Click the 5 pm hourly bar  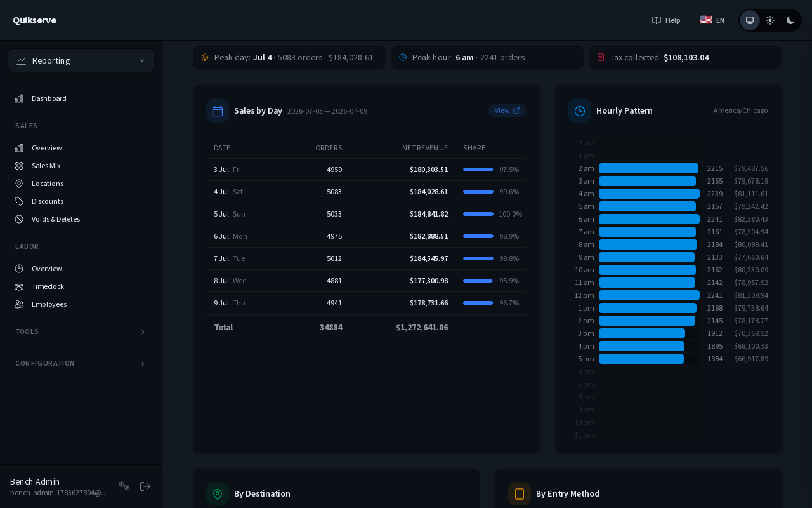click(641, 359)
